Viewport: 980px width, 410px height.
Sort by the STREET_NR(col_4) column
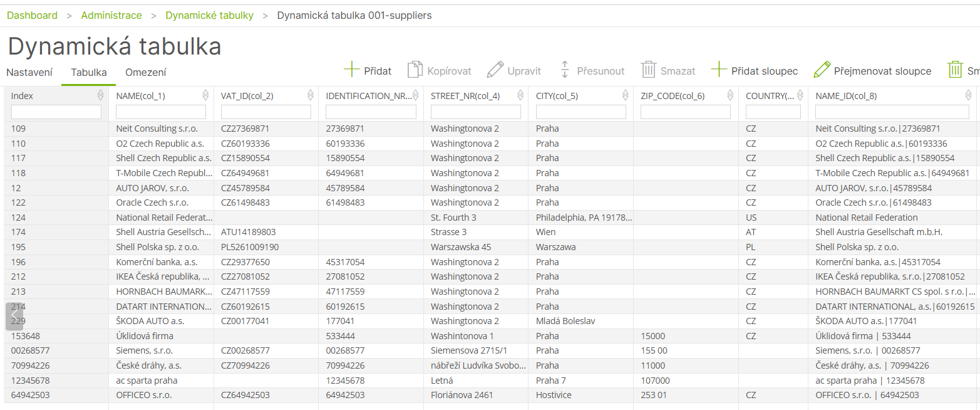(520, 95)
